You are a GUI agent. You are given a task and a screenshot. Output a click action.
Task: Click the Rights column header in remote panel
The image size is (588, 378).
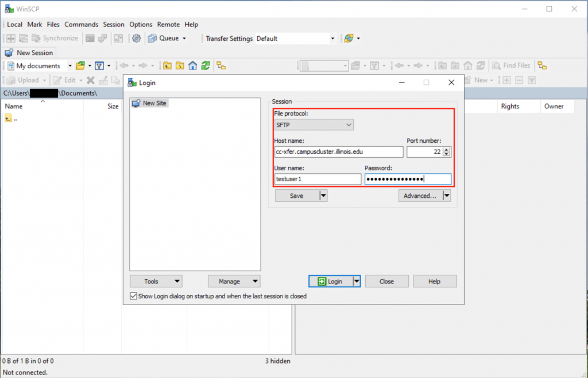coord(519,106)
